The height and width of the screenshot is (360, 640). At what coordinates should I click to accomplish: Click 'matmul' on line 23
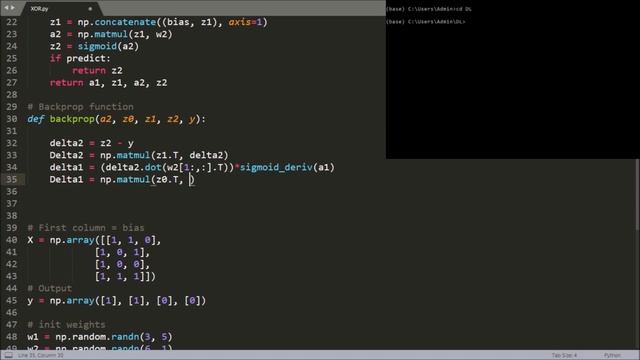pyautogui.click(x=111, y=34)
